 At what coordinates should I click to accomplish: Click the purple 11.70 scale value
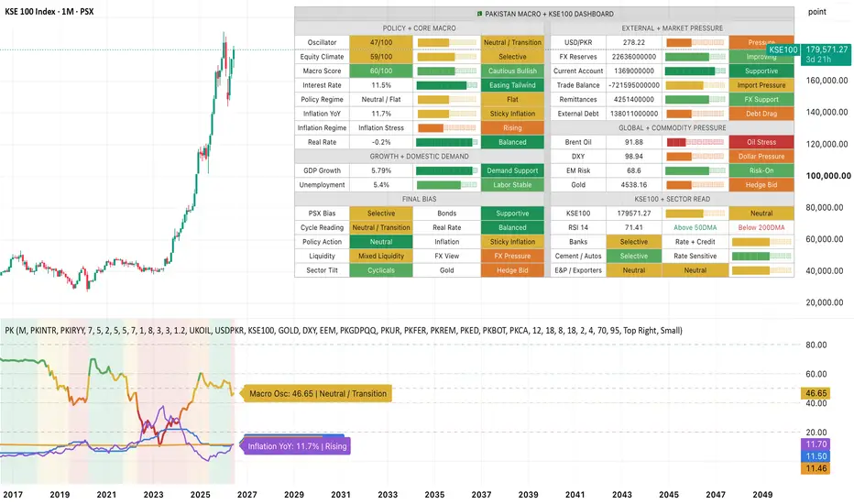[816, 444]
